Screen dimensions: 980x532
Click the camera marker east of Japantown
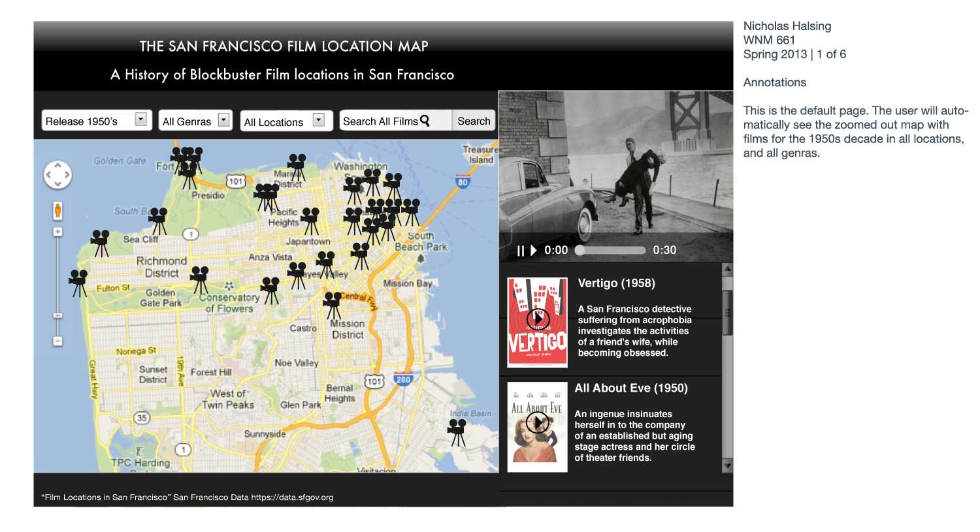(360, 256)
